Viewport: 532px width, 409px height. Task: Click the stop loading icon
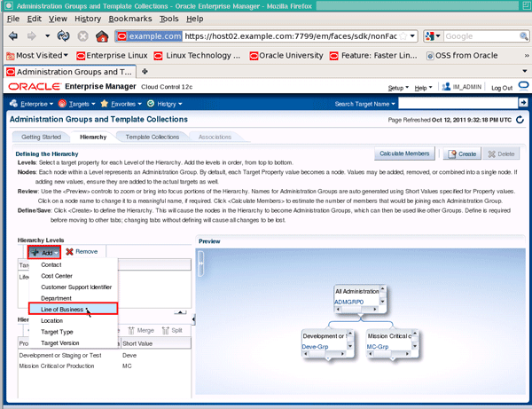click(x=82, y=35)
